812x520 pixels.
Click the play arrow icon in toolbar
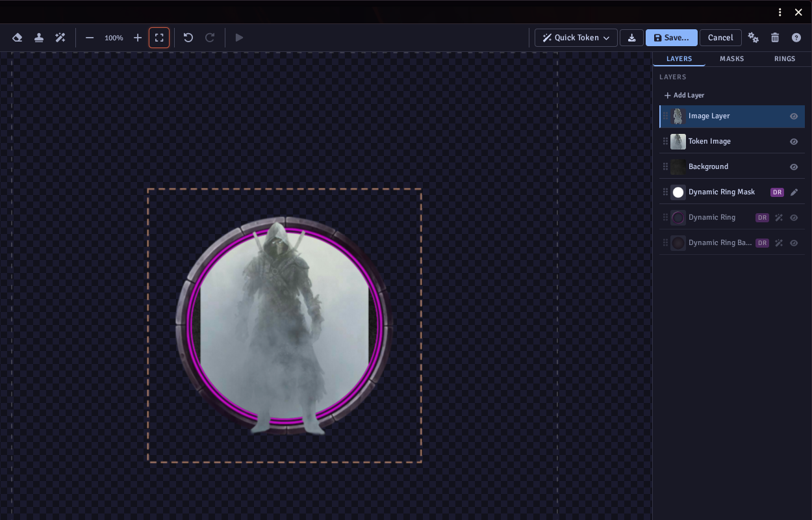(x=239, y=38)
